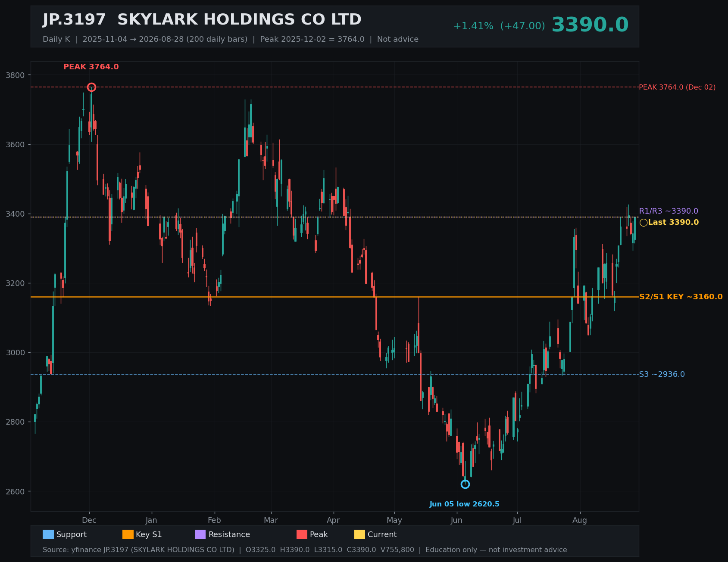Screen dimensions: 728x562
Task: Click the yellow Last price circle marker
Action: 644,223
